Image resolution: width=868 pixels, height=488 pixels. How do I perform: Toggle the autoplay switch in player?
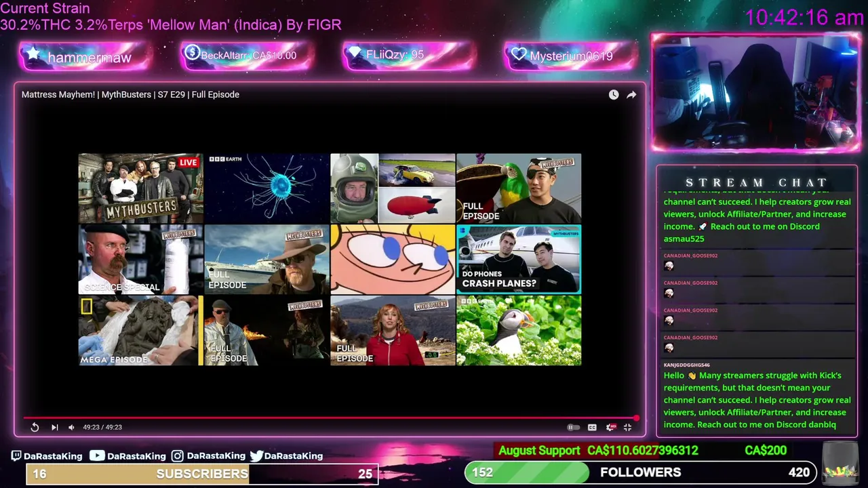573,427
